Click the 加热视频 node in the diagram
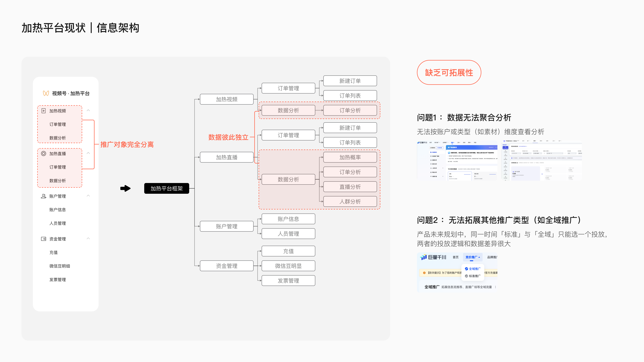644x362 pixels. 227,99
